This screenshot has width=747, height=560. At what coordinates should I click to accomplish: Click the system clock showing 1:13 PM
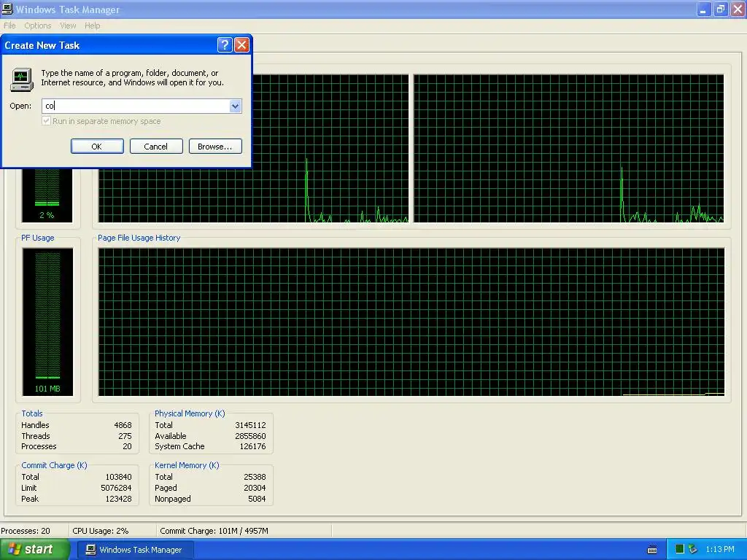[x=720, y=550]
